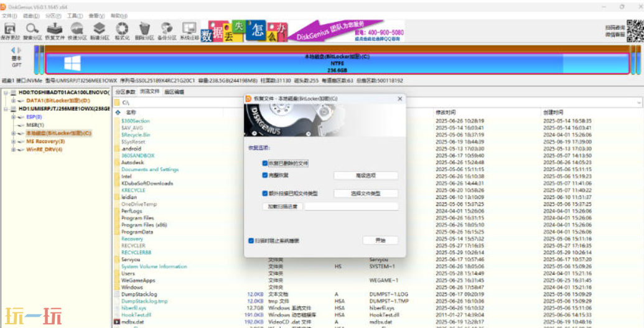Toggle 'prevent system sleep during scan' checkbox
This screenshot has width=644, height=328.
coord(251,240)
